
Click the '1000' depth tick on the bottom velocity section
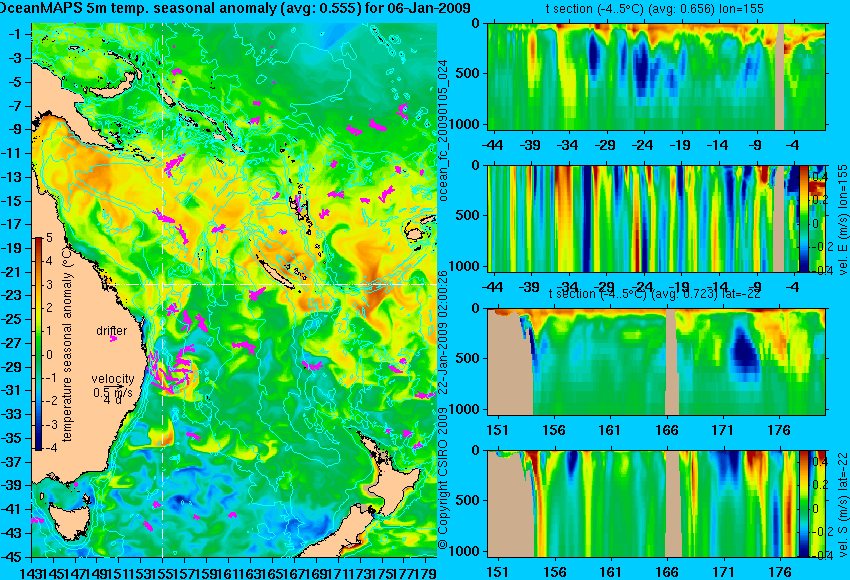point(465,551)
